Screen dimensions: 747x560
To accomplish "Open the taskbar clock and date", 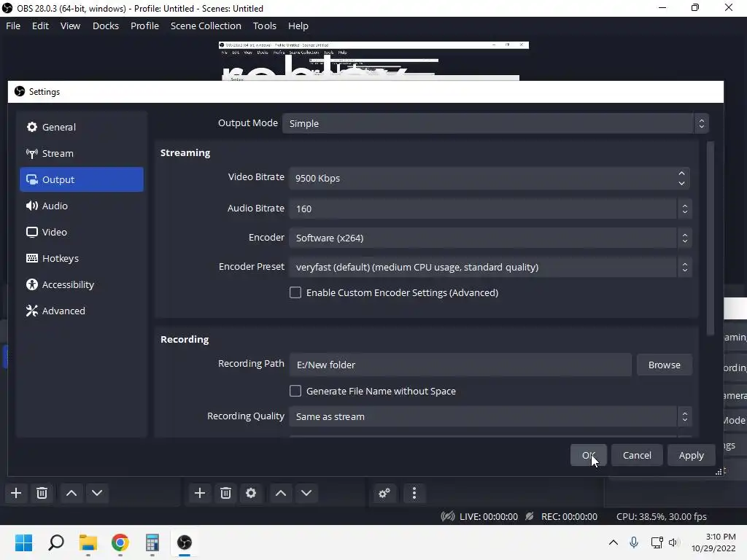I will (713, 542).
